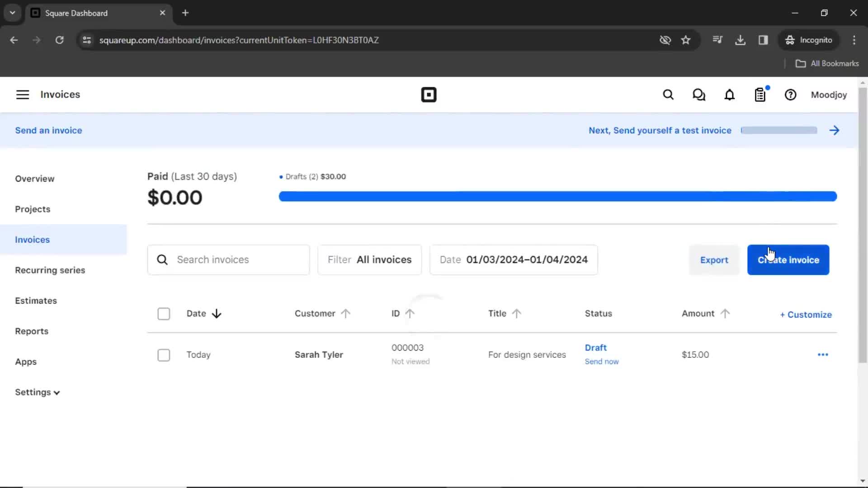Open the notifications bell icon
Viewport: 868px width, 488px height.
pos(729,95)
